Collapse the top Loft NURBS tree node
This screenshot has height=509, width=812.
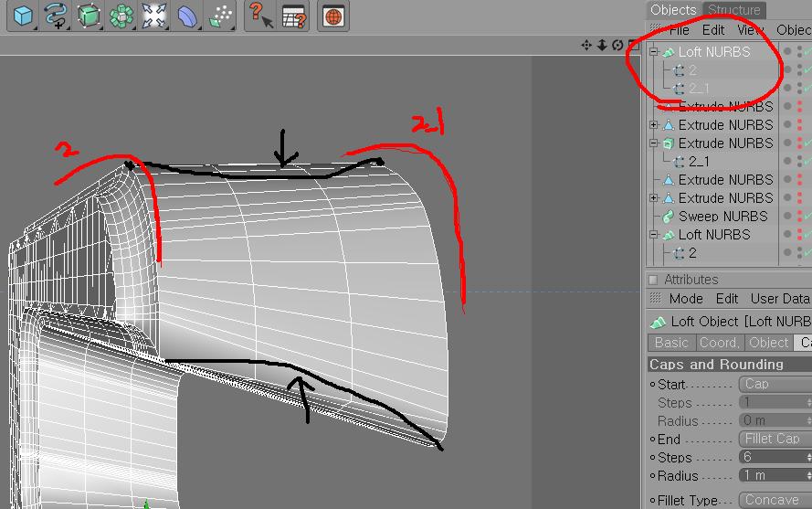coord(654,52)
